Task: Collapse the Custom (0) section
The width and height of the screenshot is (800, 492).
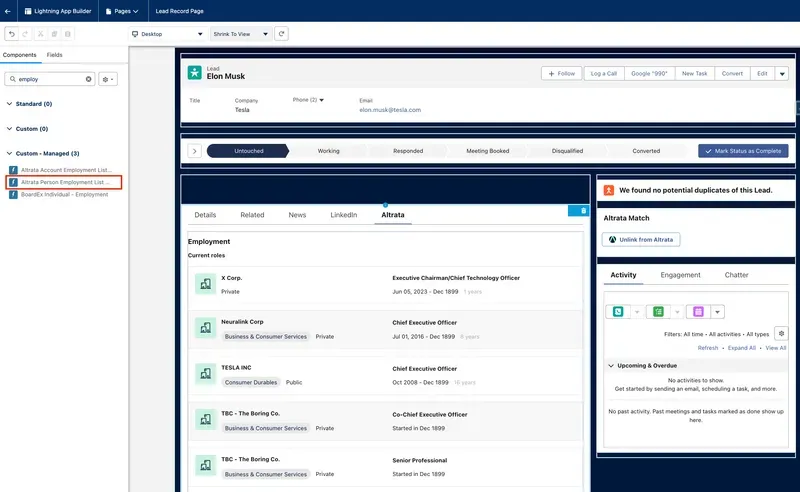Action: 9,129
